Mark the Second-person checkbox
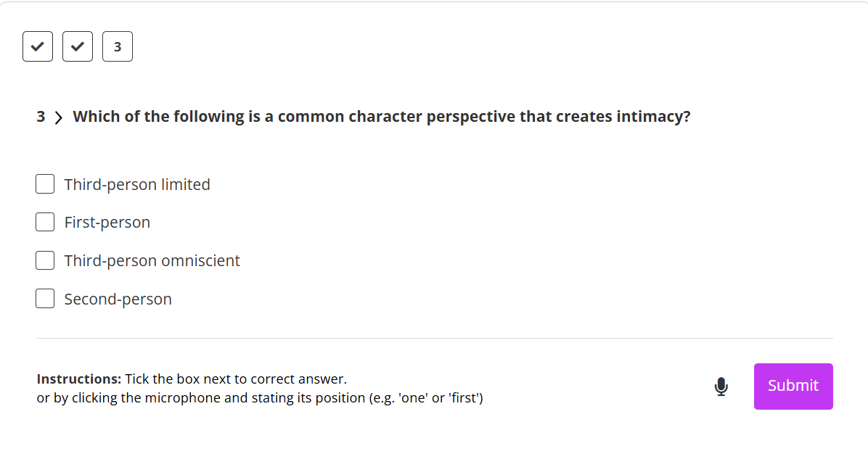 (45, 299)
